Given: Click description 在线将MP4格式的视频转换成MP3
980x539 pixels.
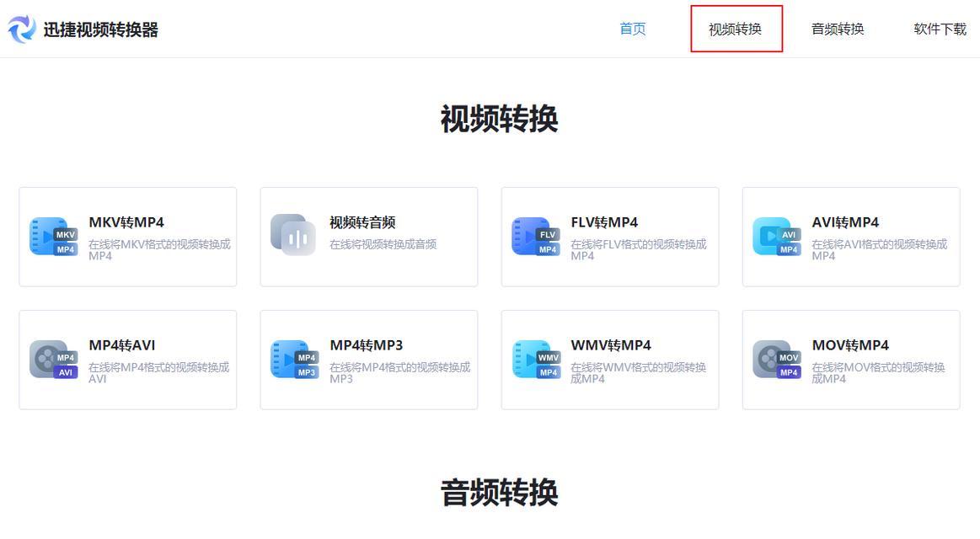Looking at the screenshot, I should tap(400, 373).
